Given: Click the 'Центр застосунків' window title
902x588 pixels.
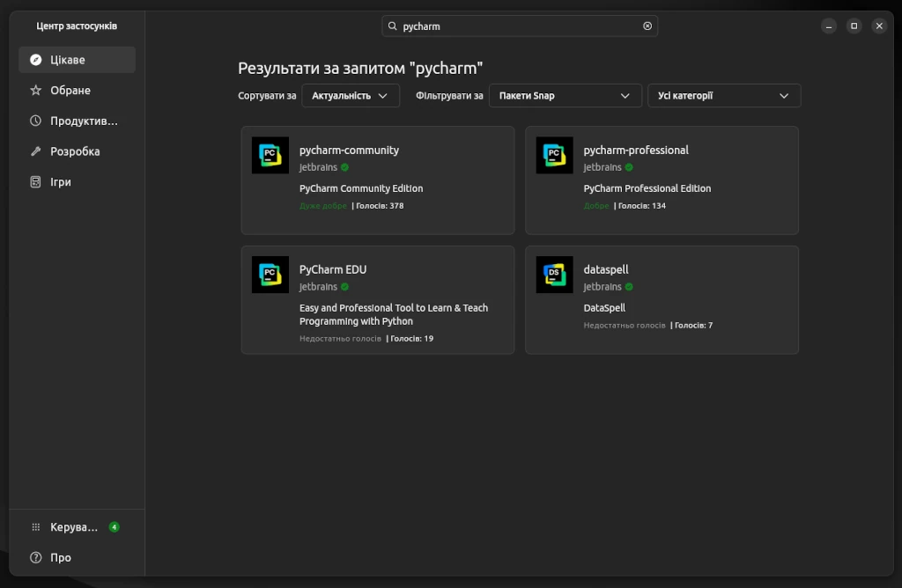Looking at the screenshot, I should 77,26.
